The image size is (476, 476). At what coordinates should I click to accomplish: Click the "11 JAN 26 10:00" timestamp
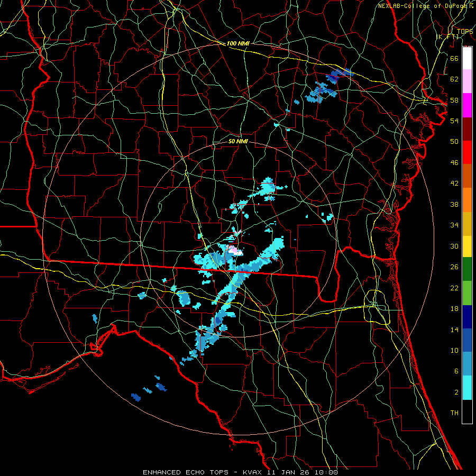pos(303,472)
